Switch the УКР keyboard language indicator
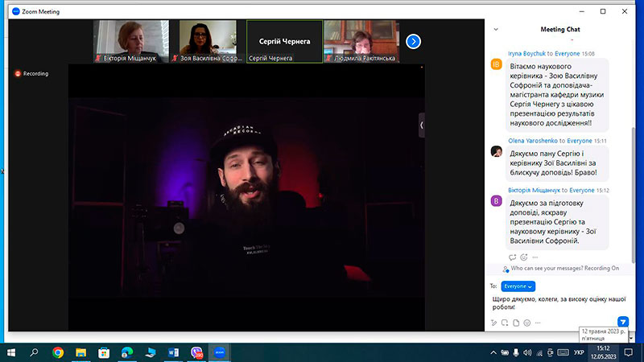 579,352
